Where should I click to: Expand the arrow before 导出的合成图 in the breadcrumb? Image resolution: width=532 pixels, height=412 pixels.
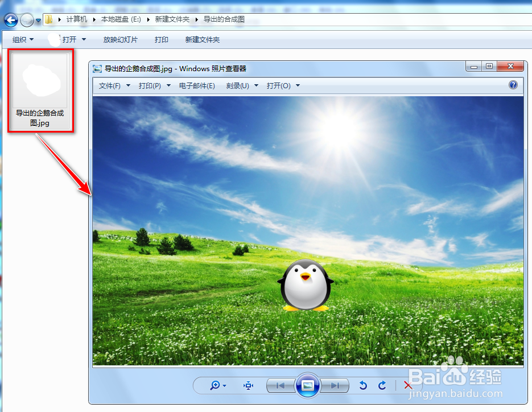pos(196,20)
